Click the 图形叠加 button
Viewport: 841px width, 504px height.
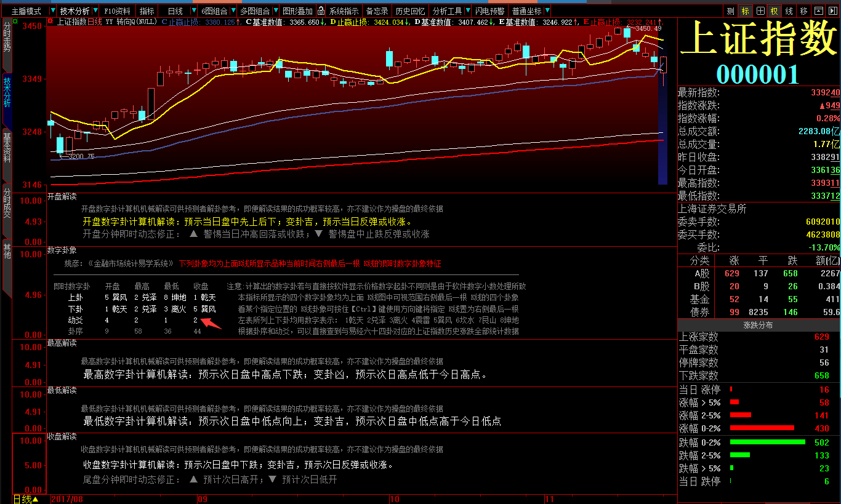point(297,11)
